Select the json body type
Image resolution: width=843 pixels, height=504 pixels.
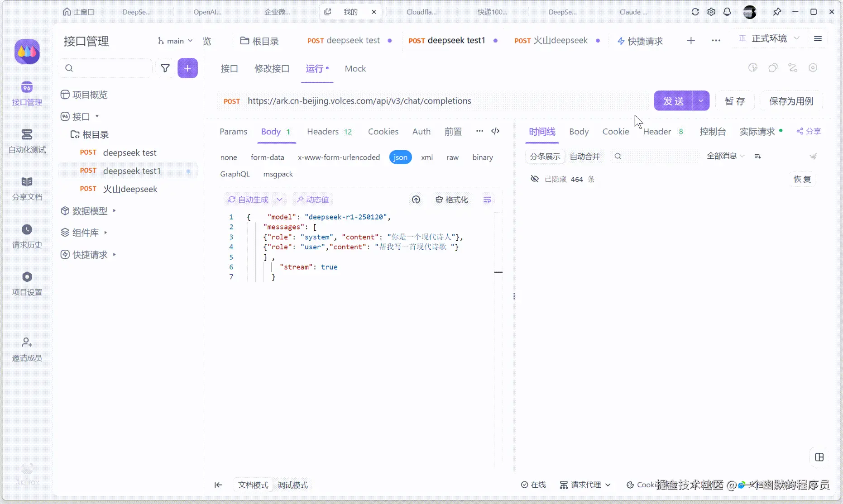[400, 157]
